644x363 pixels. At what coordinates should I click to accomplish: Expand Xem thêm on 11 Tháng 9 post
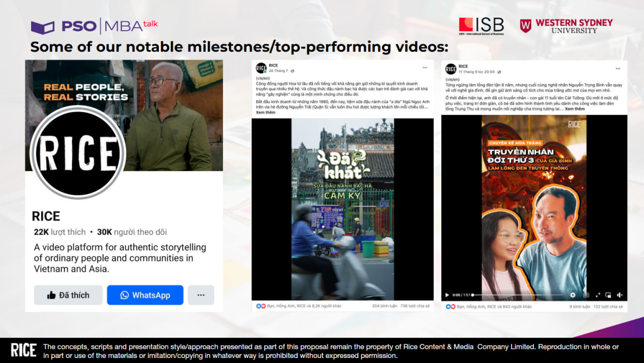(x=575, y=109)
